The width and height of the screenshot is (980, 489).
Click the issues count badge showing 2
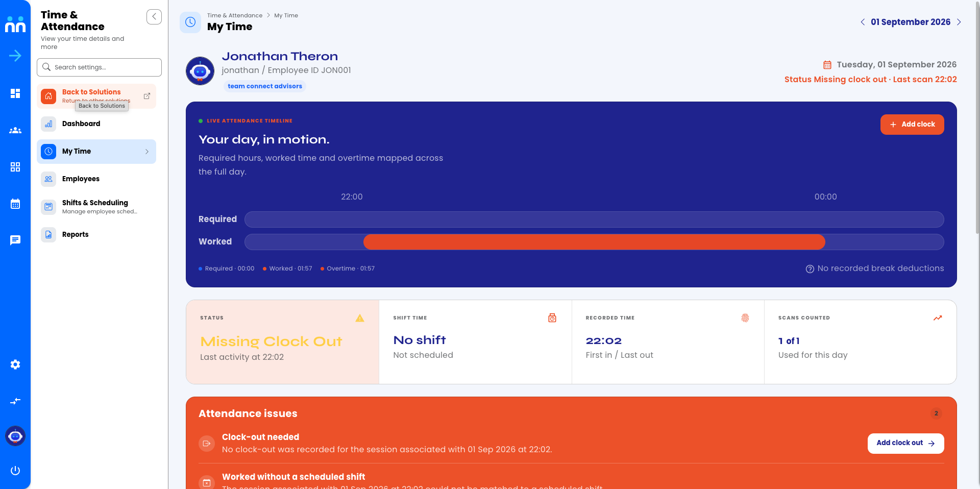pos(936,413)
